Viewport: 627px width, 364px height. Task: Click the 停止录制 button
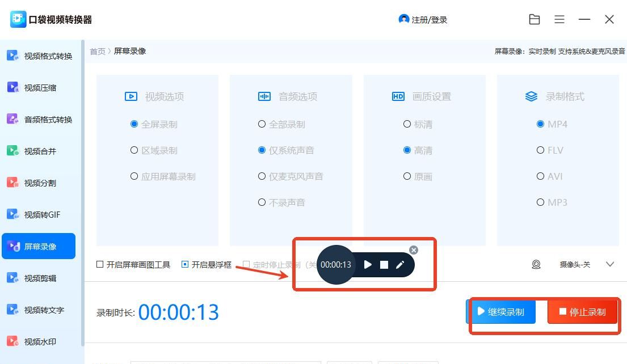[x=582, y=311]
